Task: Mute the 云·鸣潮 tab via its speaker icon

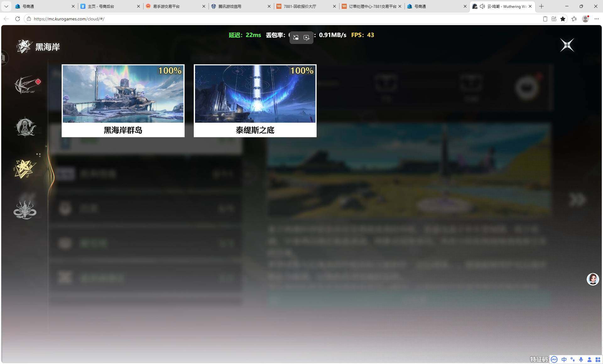Action: click(482, 6)
